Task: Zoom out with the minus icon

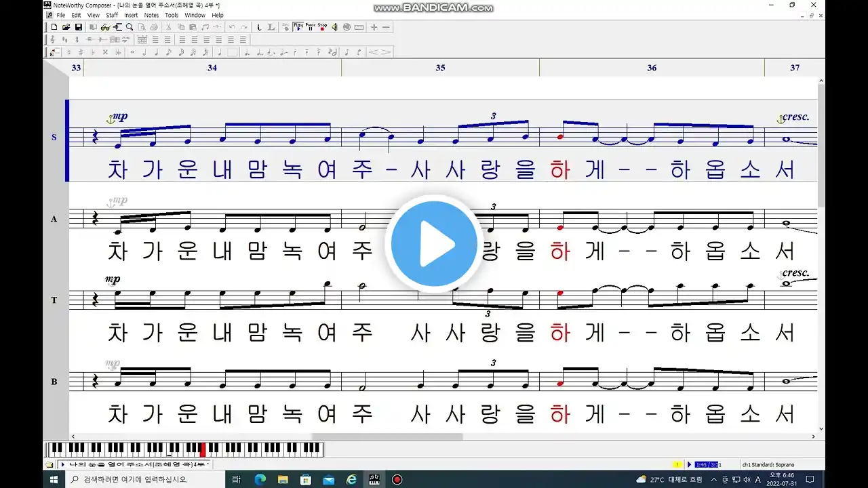Action: (386, 27)
